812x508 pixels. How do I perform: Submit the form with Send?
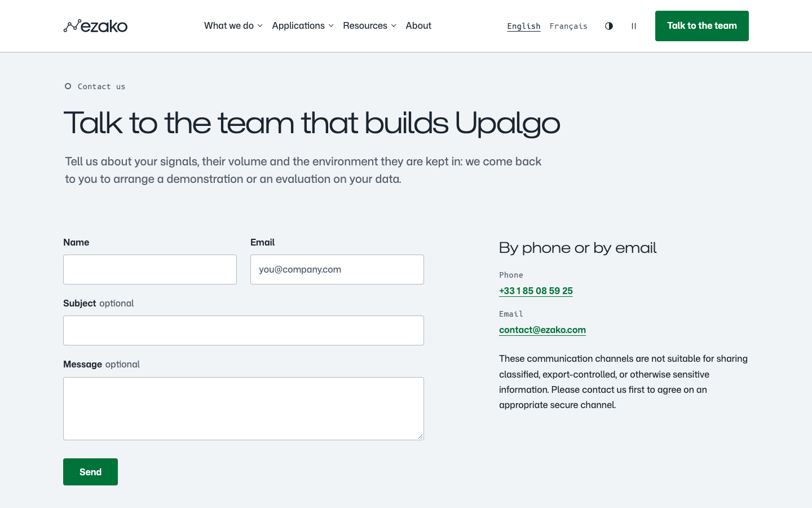point(90,472)
